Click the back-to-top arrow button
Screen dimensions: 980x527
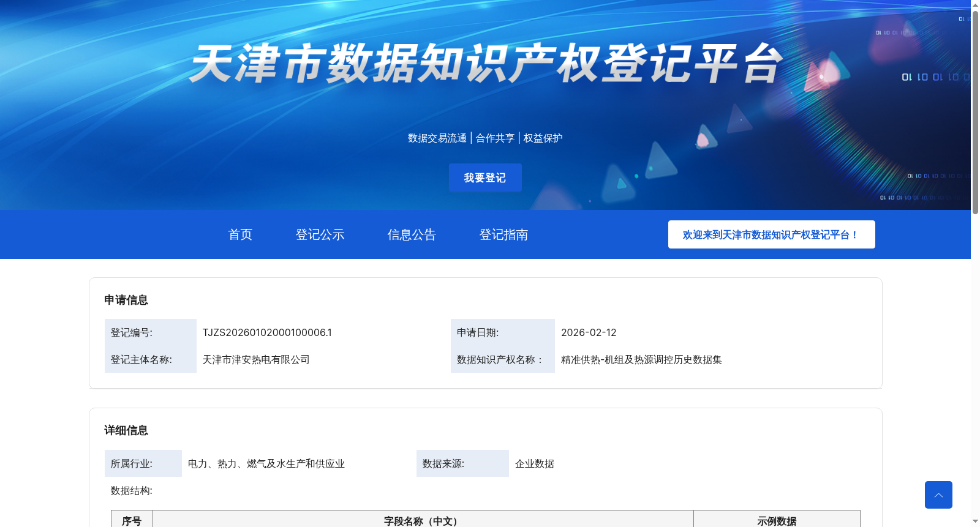coord(938,495)
